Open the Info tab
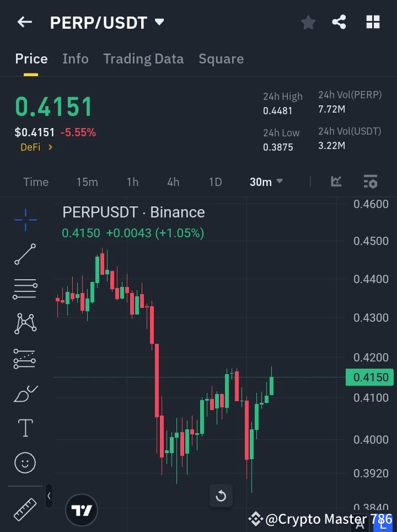 76,58
